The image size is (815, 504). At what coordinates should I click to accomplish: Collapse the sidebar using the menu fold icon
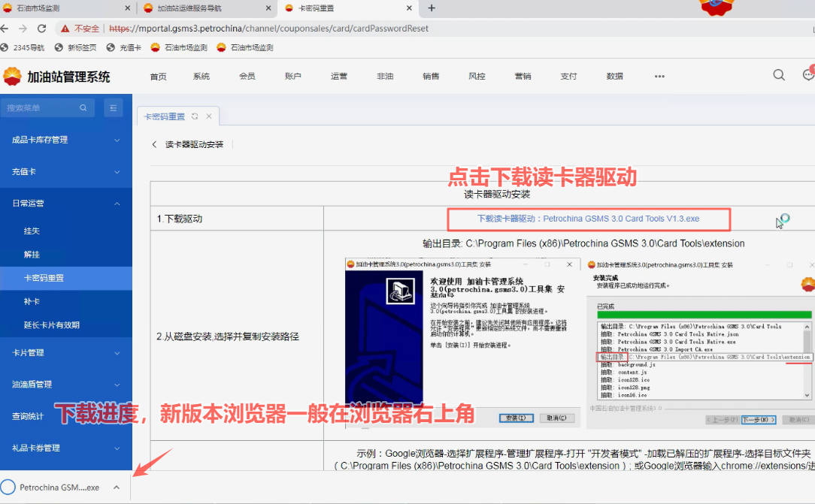click(114, 108)
